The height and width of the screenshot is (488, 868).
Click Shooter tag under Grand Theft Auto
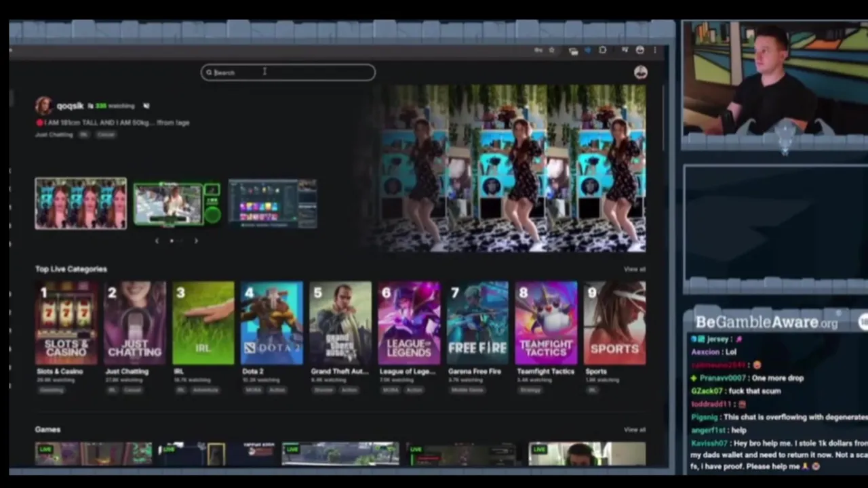[323, 390]
